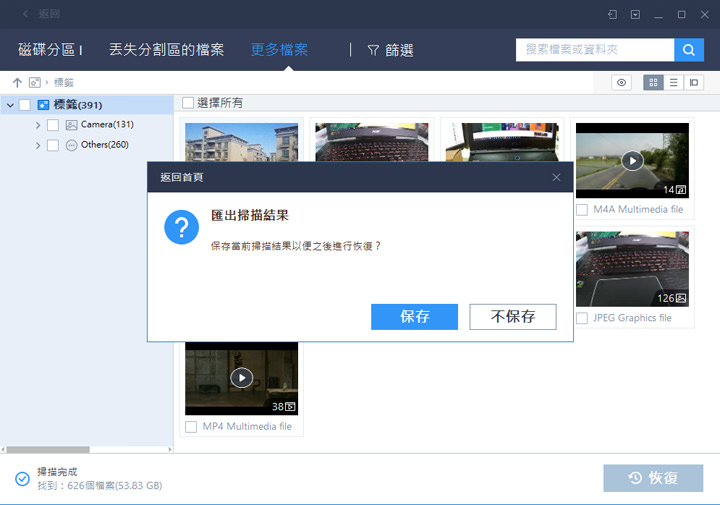The height and width of the screenshot is (505, 720).
Task: Close the 返回首頁 dialog with X
Action: click(x=557, y=177)
